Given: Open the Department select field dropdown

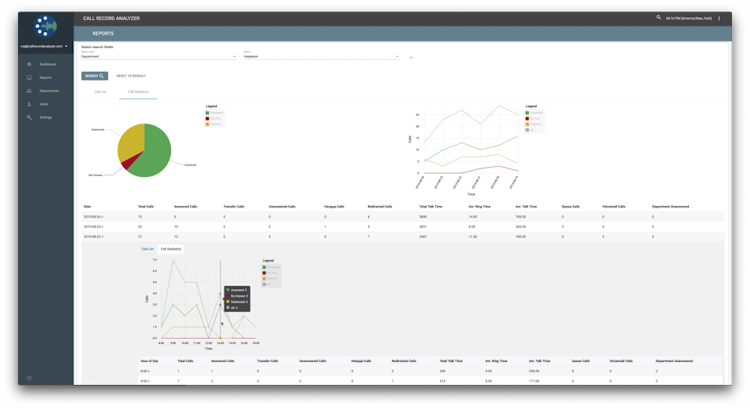Looking at the screenshot, I should click(159, 55).
